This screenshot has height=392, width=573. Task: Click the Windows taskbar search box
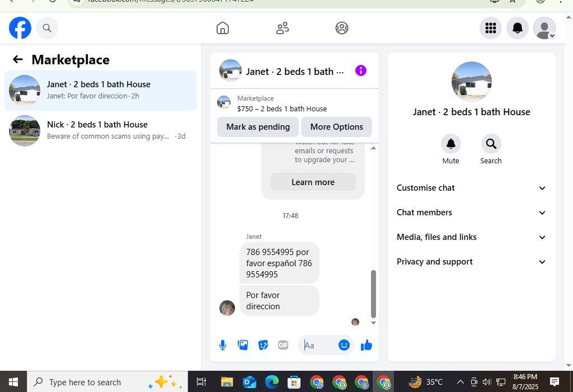(x=107, y=382)
